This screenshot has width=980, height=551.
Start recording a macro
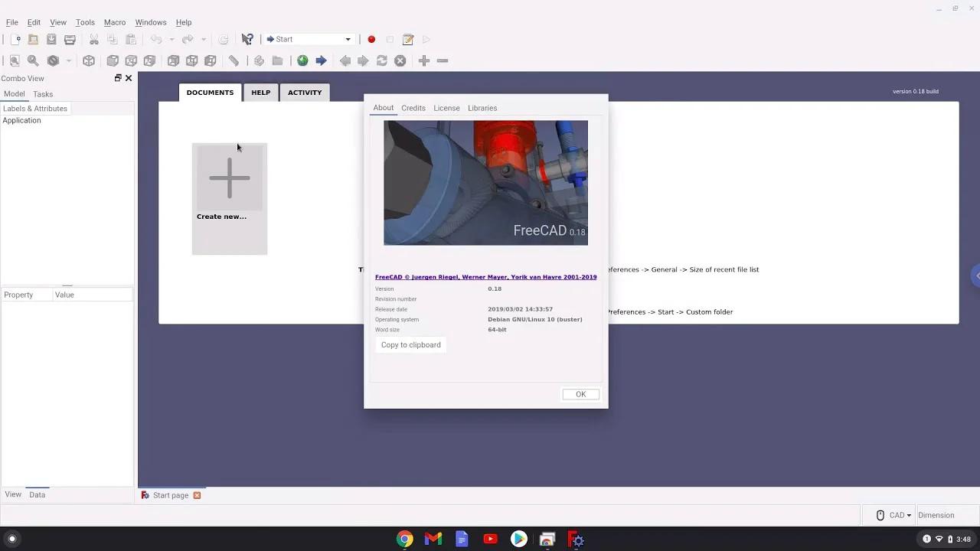click(x=371, y=39)
